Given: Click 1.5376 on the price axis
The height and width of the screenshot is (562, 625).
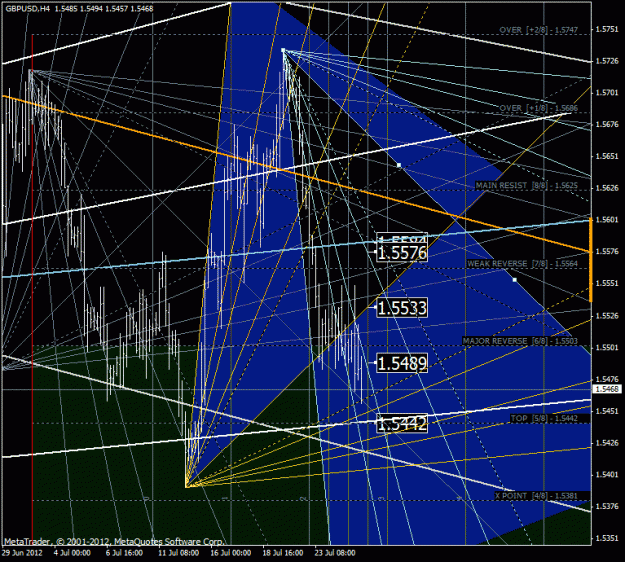Looking at the screenshot, I should click(607, 507).
